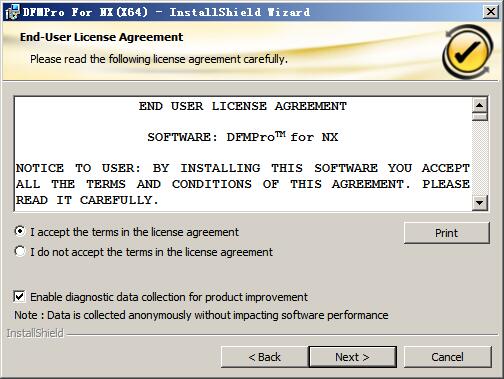Viewport: 504px width, 379px height.
Task: Click the 'NOTICE TO USER' paragraph text
Action: point(243,184)
